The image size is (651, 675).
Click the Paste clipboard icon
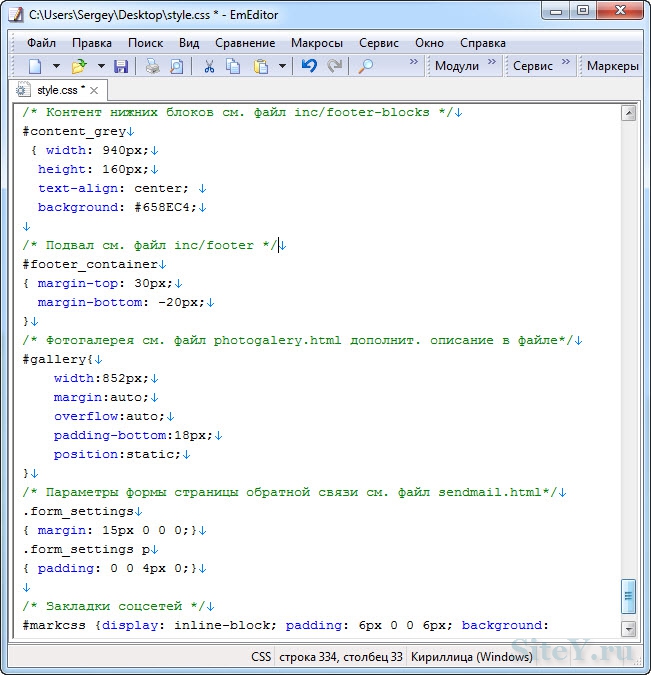click(x=261, y=66)
